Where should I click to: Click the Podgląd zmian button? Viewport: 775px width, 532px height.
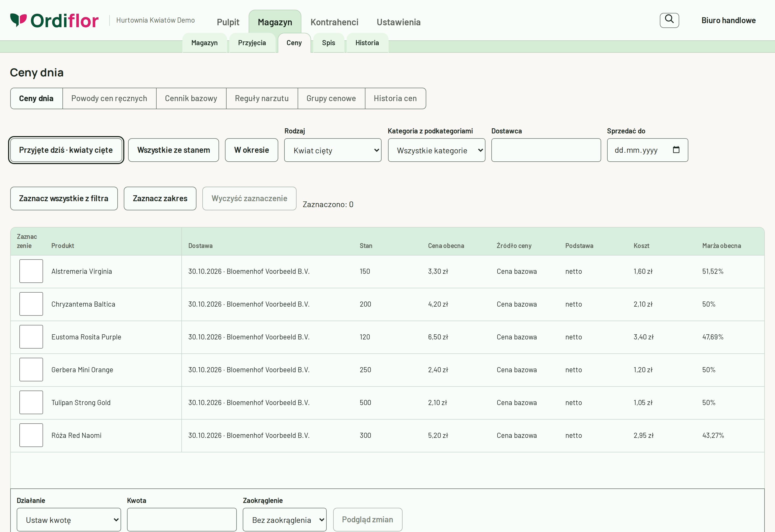point(368,520)
